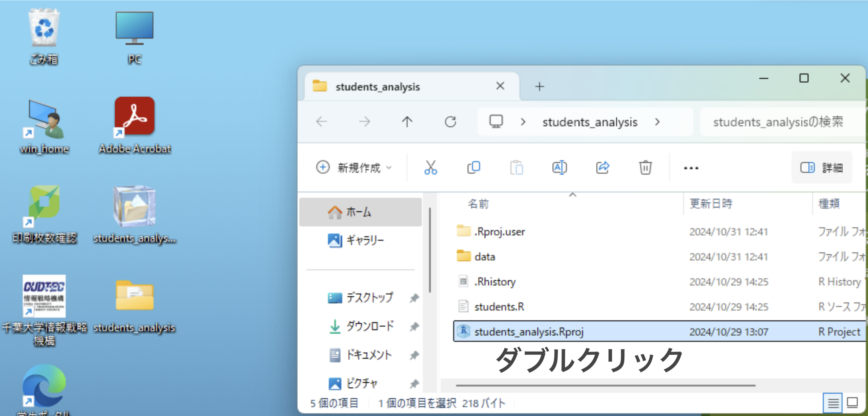
Task: Select ダウンロード in navigation pane
Action: [369, 326]
